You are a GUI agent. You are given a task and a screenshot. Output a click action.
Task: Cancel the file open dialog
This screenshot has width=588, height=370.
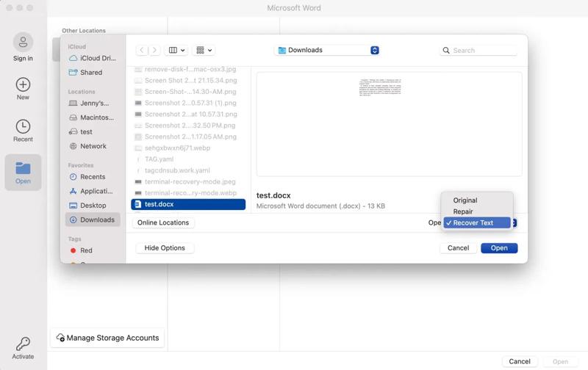(458, 248)
